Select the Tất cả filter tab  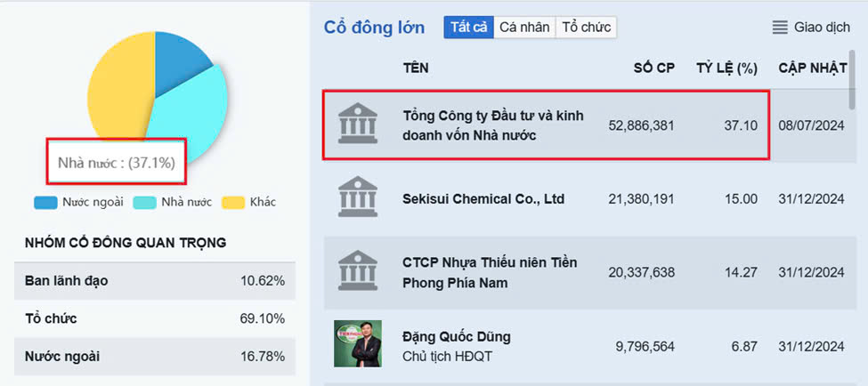(468, 28)
